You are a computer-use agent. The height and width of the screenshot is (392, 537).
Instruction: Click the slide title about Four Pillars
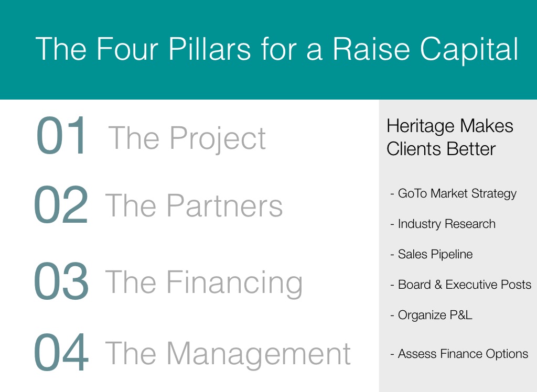[x=277, y=50]
